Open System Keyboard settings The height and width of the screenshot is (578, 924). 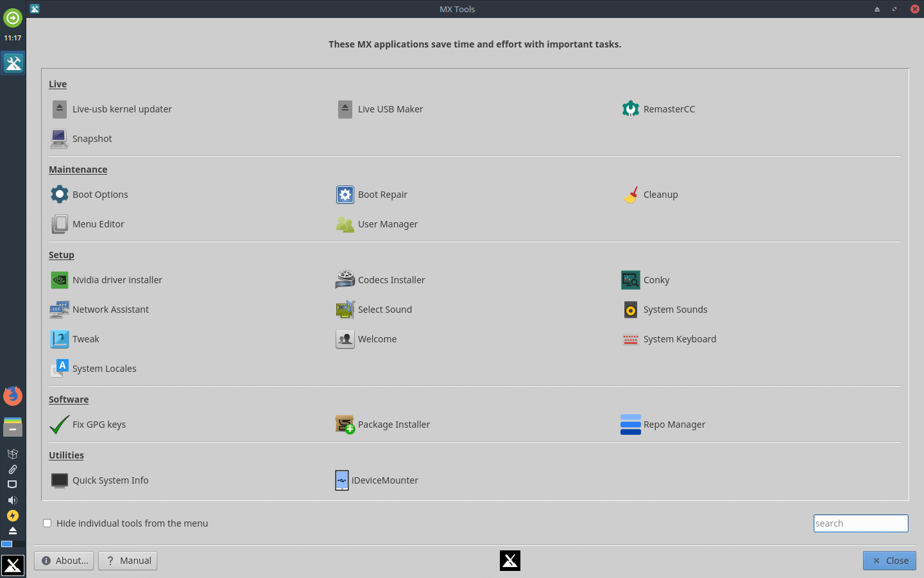pyautogui.click(x=669, y=339)
